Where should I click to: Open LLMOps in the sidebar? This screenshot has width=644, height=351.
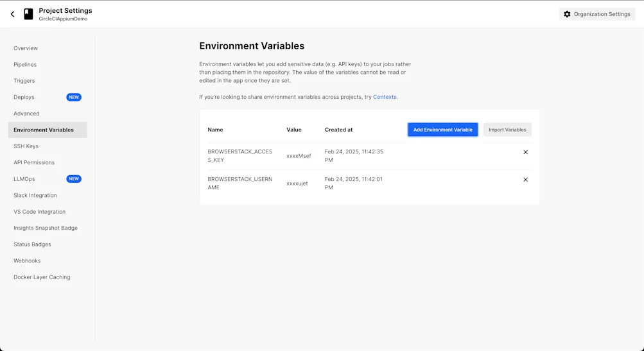point(24,179)
